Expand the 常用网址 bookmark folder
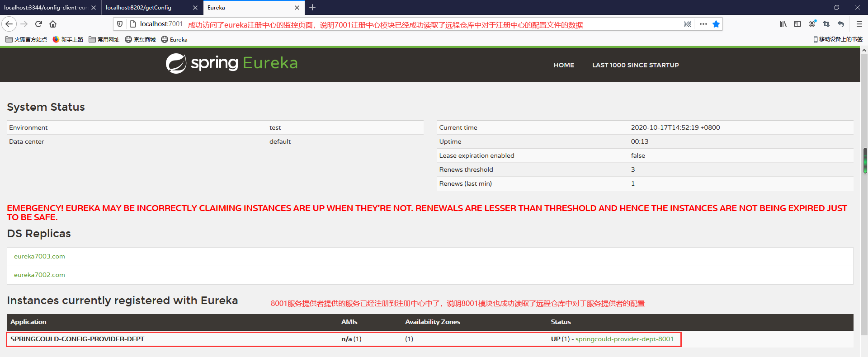Viewport: 868px width, 357px height. pyautogui.click(x=104, y=39)
